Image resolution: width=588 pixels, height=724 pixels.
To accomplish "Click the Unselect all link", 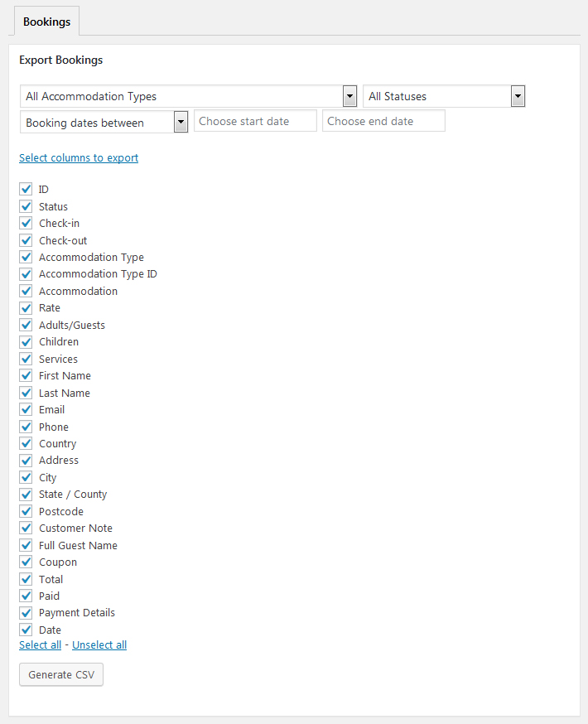I will pos(99,644).
